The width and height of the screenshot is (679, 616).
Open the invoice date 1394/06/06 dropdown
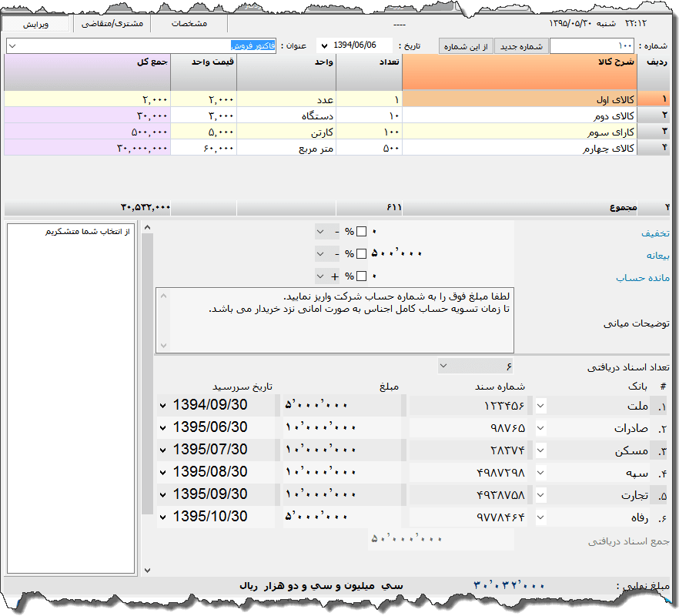(x=322, y=46)
